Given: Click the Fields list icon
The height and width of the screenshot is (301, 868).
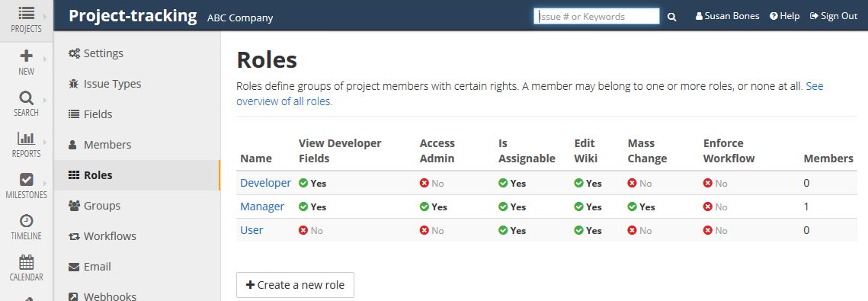Looking at the screenshot, I should point(74,114).
